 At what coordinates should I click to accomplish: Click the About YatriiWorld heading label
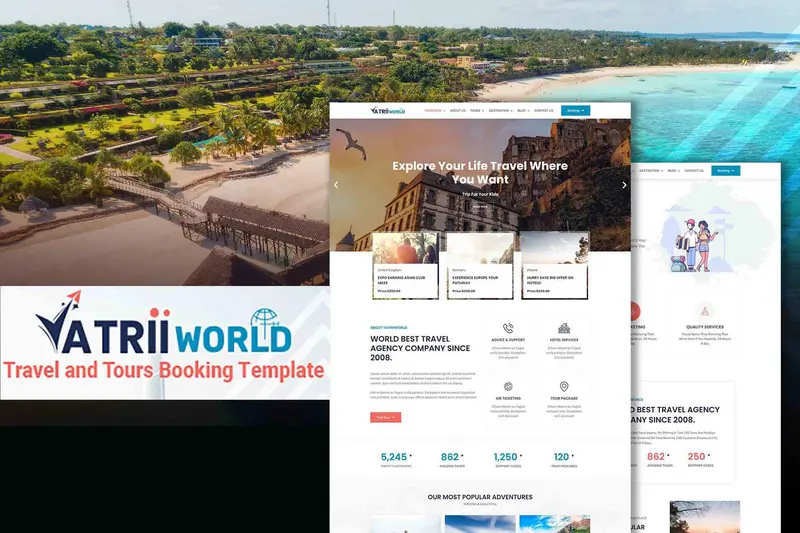coord(389,327)
